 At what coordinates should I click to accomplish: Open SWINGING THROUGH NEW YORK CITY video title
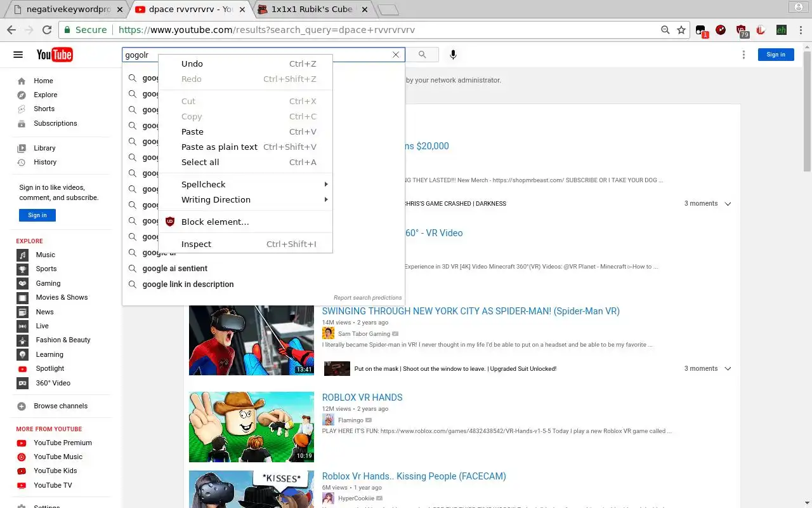tap(471, 311)
